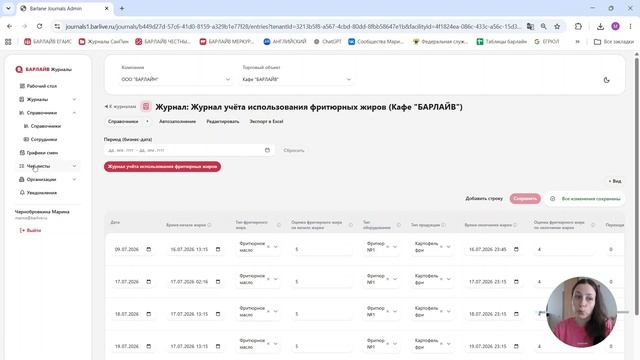This screenshot has height=360, width=640.
Task: Click БАРЛАЙВ Журналы logo
Action: (x=43, y=69)
